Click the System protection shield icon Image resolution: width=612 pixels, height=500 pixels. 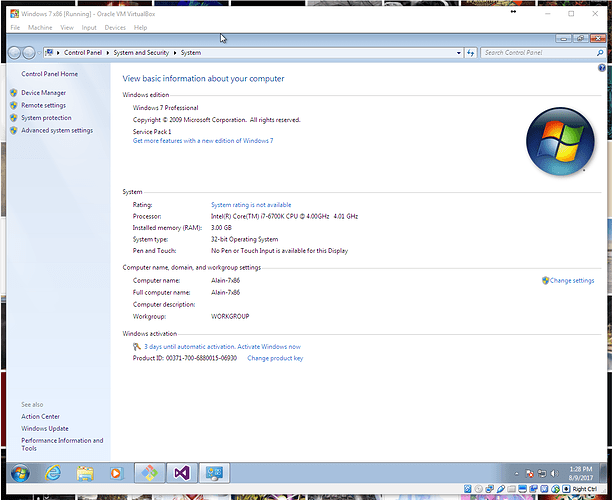click(14, 118)
